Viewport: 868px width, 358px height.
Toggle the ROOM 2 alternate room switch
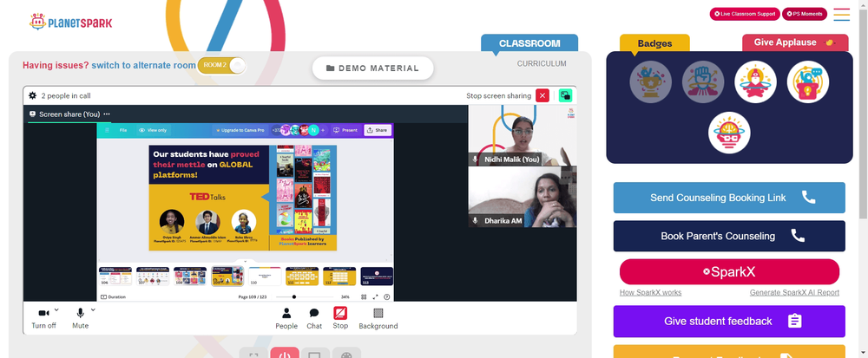(x=220, y=65)
